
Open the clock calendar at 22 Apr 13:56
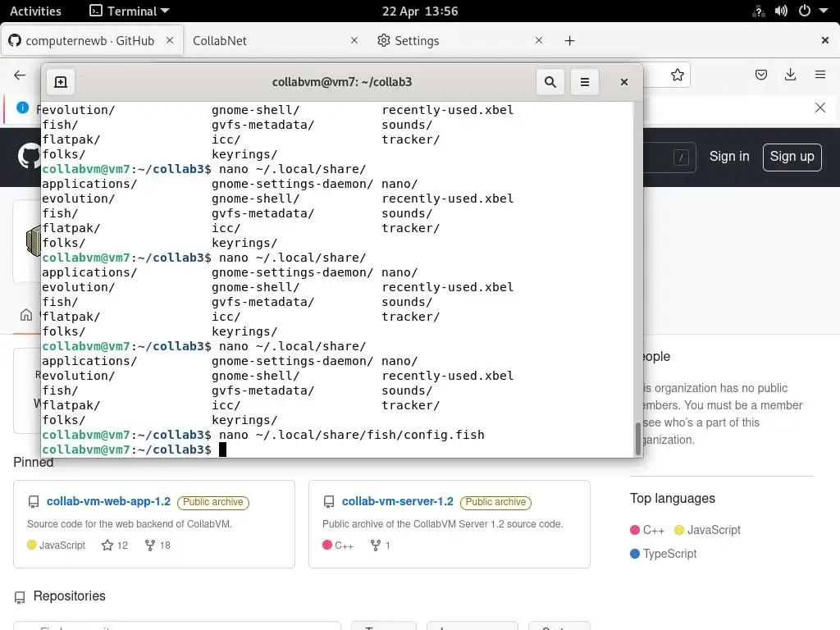pyautogui.click(x=420, y=11)
